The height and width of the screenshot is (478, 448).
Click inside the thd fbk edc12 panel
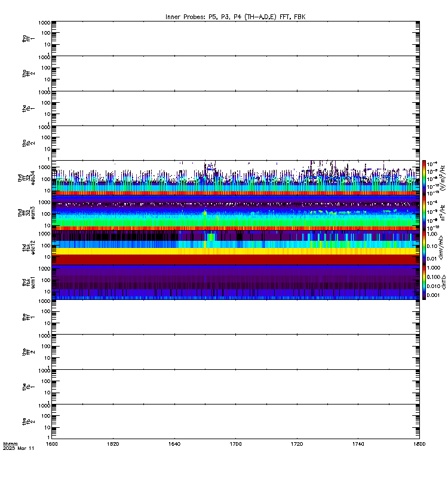235,247
